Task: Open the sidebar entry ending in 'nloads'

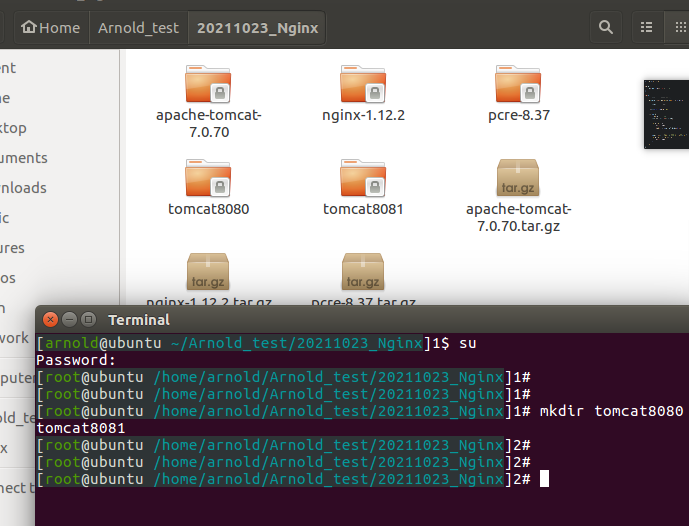Action: coord(23,188)
